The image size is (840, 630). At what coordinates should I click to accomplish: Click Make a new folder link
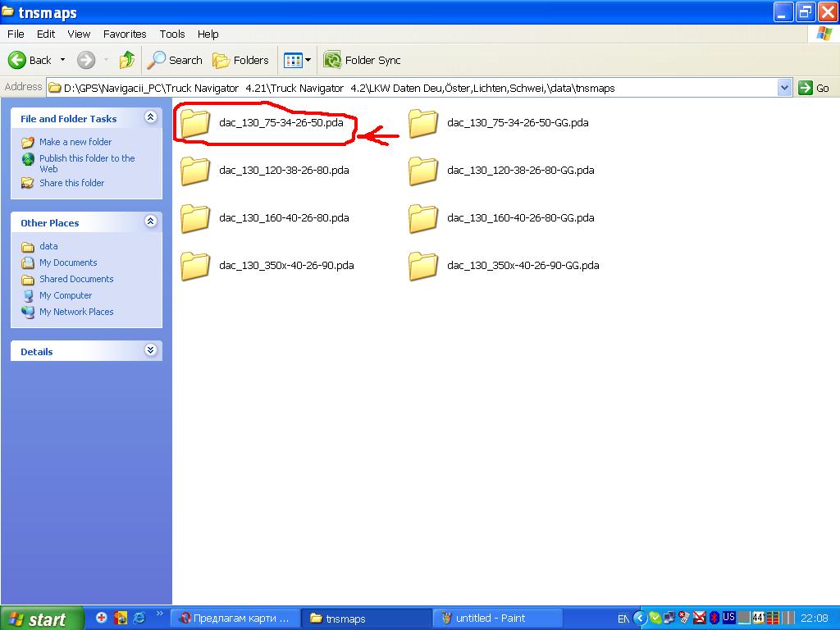click(75, 142)
